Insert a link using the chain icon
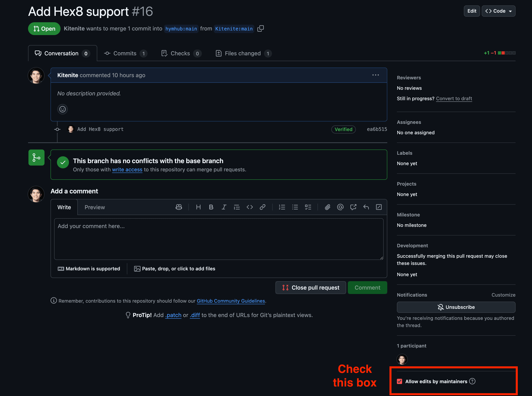This screenshot has width=532, height=396. click(x=263, y=207)
